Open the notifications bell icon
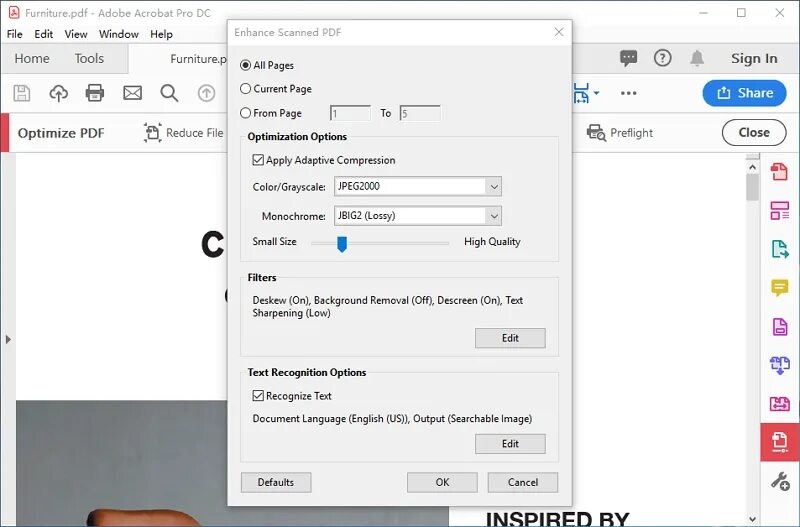Image resolution: width=800 pixels, height=527 pixels. click(x=697, y=58)
